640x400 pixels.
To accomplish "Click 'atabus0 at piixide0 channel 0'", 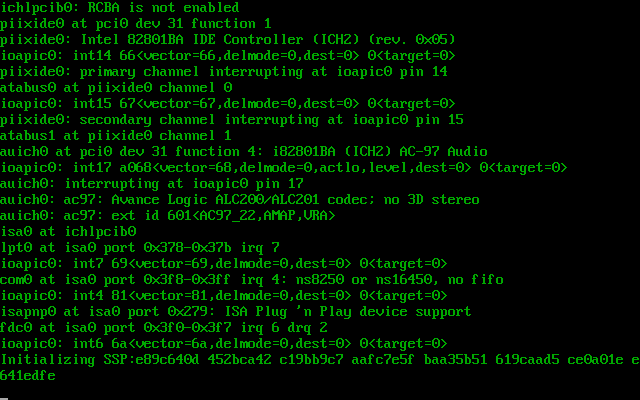I will click(x=116, y=87).
